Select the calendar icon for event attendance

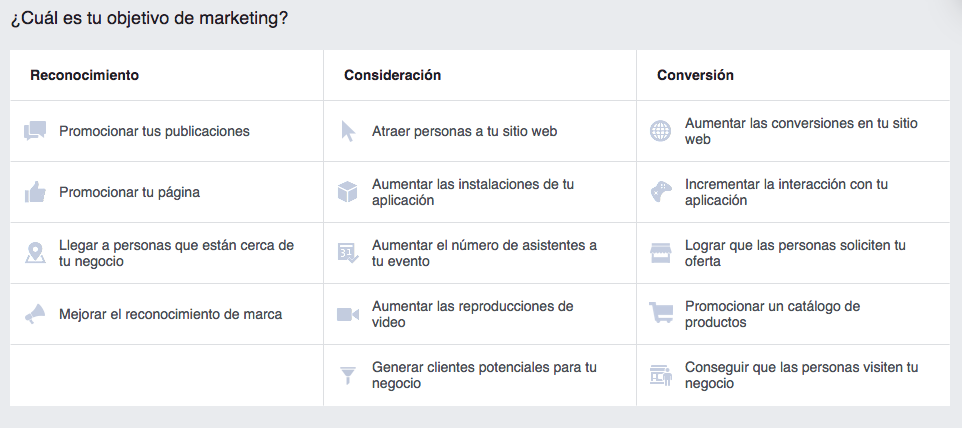click(348, 253)
